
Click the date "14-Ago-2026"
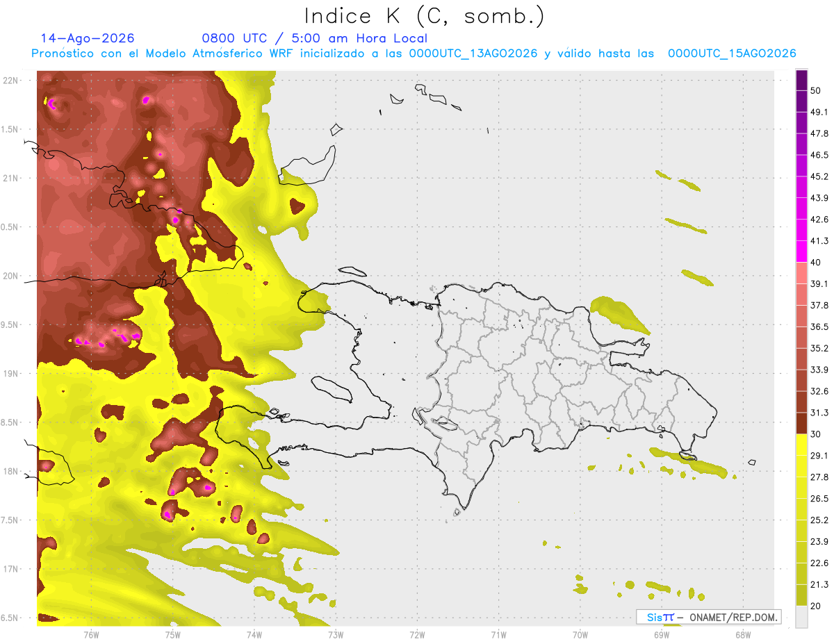(x=88, y=39)
